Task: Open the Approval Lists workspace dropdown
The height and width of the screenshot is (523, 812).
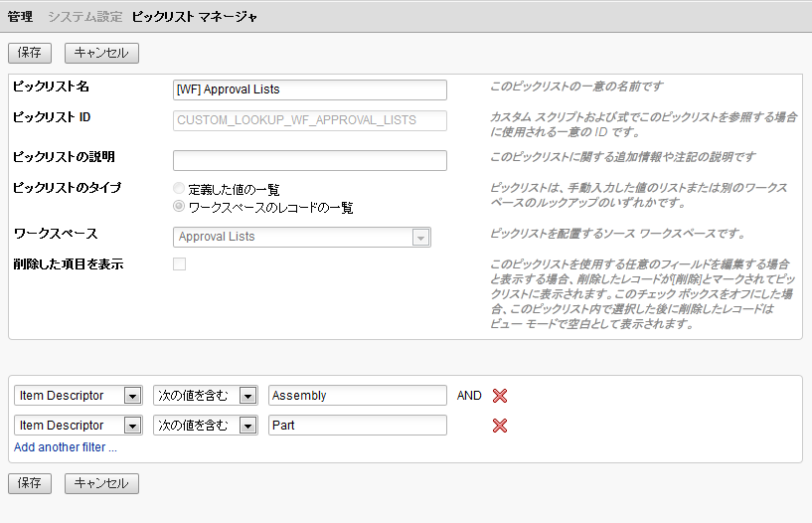Action: [420, 237]
